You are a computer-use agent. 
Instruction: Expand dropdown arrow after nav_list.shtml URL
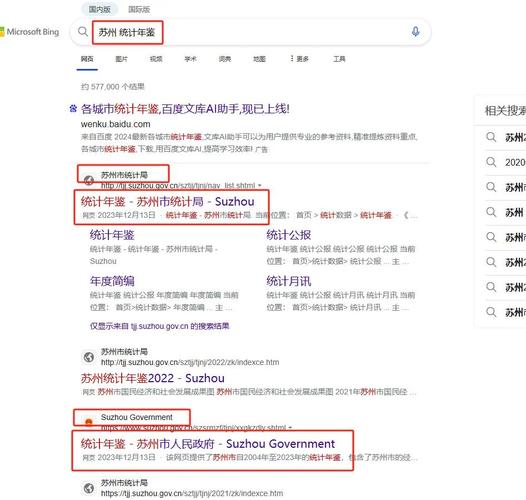click(259, 186)
